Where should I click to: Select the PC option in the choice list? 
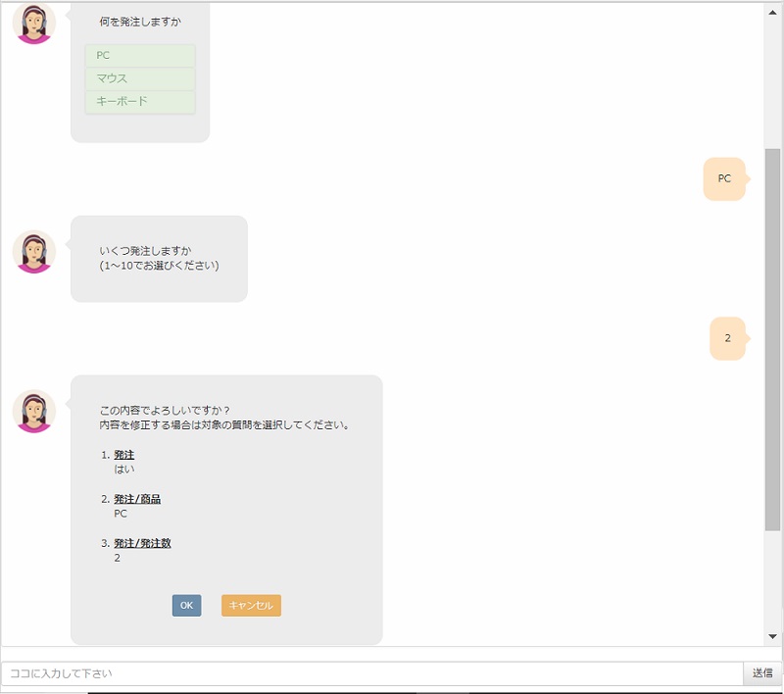tap(139, 57)
